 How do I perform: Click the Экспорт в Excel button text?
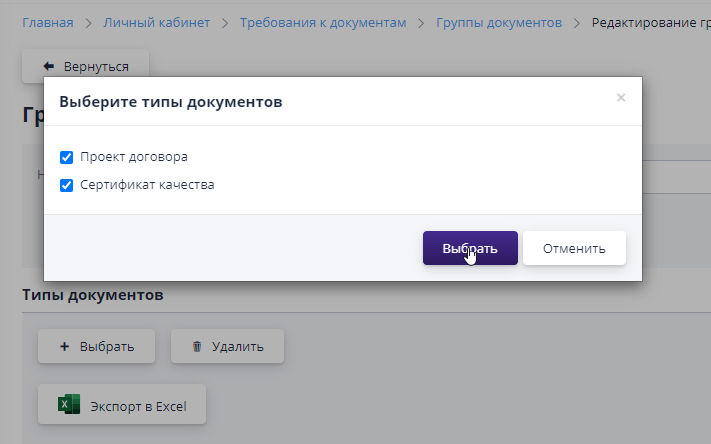138,406
